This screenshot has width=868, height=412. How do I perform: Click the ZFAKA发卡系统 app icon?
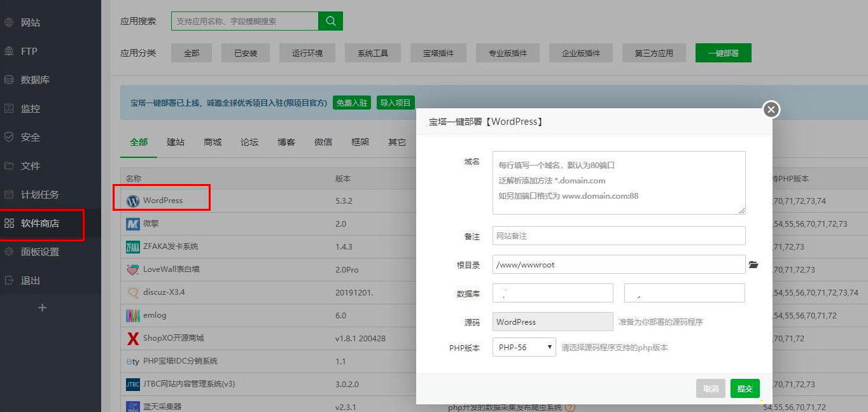pyautogui.click(x=133, y=246)
